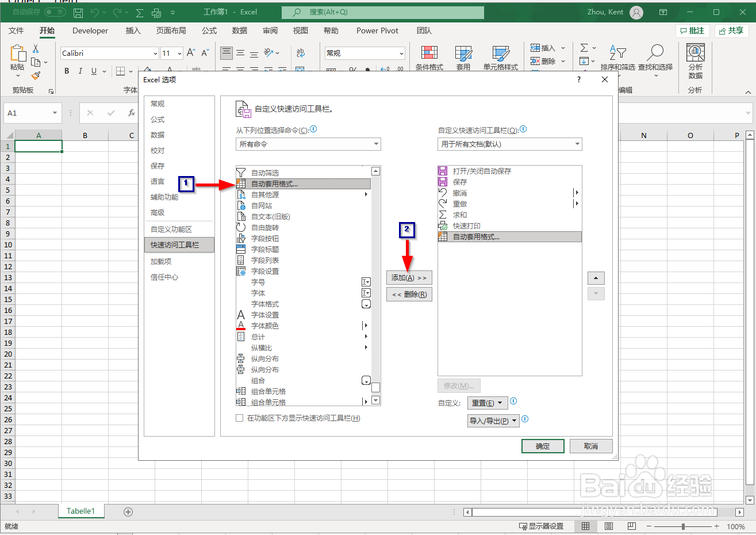Move item up with up-arrow button

click(x=596, y=278)
